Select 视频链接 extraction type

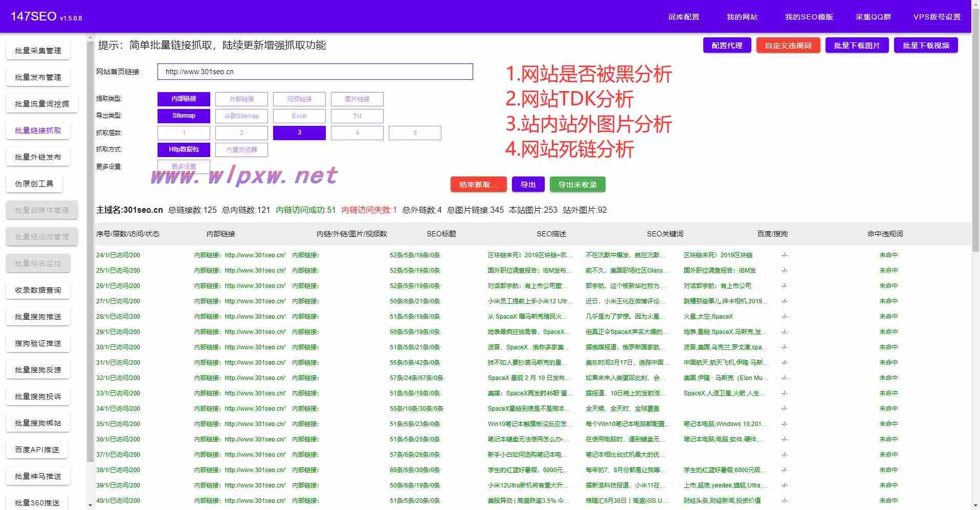point(299,99)
